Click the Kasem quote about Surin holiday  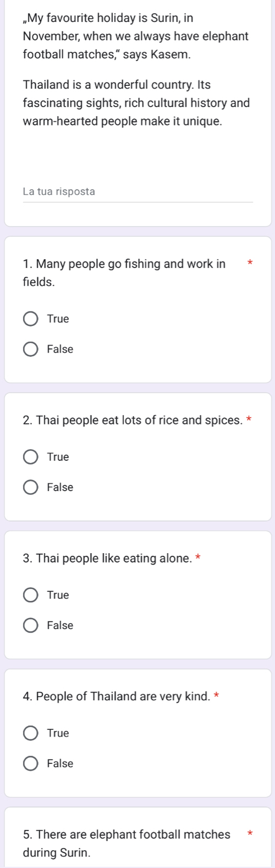click(x=136, y=37)
